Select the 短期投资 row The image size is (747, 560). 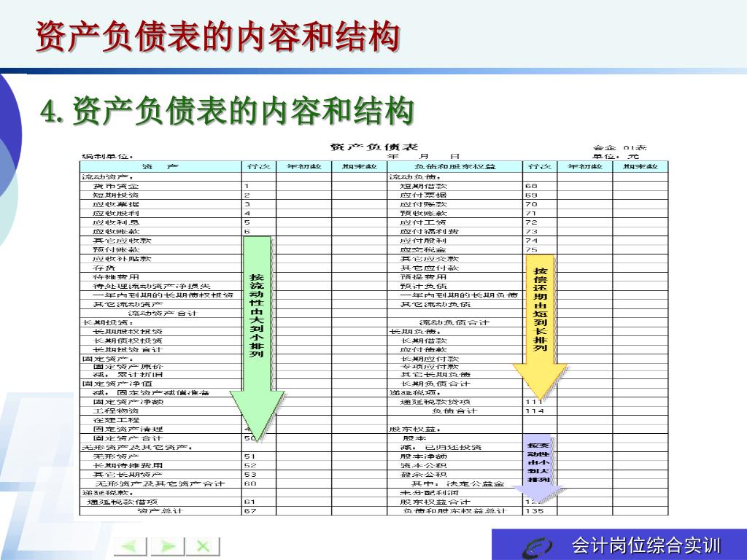coord(116,195)
